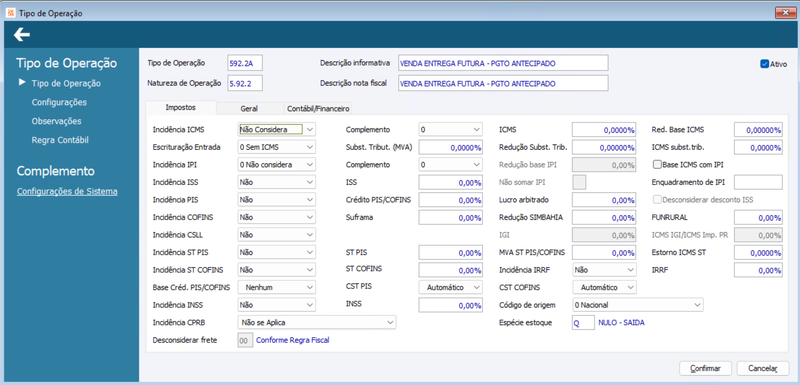Click the Descrição informativa text field

pyautogui.click(x=503, y=63)
